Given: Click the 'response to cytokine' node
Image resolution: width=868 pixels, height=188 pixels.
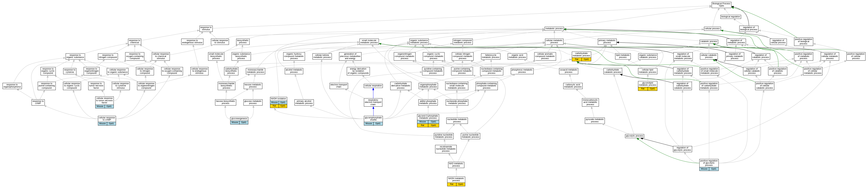Looking at the screenshot, I should (x=70, y=71).
